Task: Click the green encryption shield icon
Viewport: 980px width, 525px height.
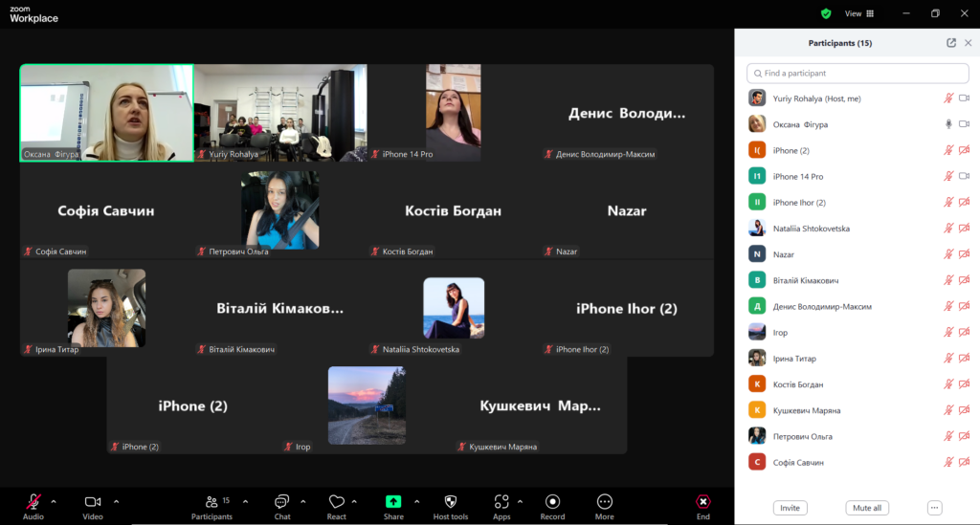Action: tap(826, 13)
